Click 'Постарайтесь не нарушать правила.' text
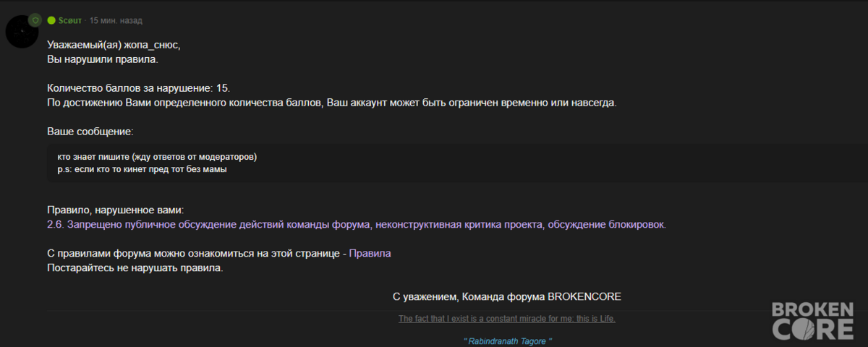The height and width of the screenshot is (347, 868). [135, 268]
